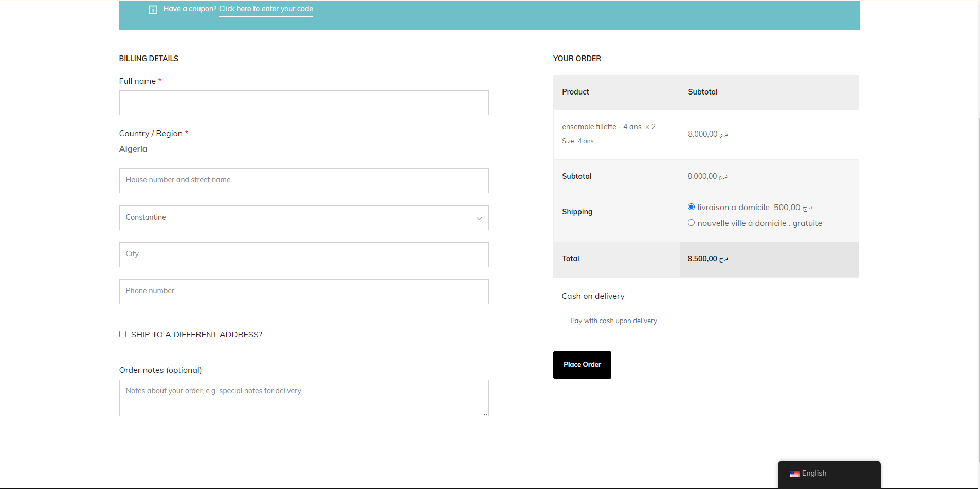Click the Full name input field
The width and height of the screenshot is (980, 489).
point(303,103)
